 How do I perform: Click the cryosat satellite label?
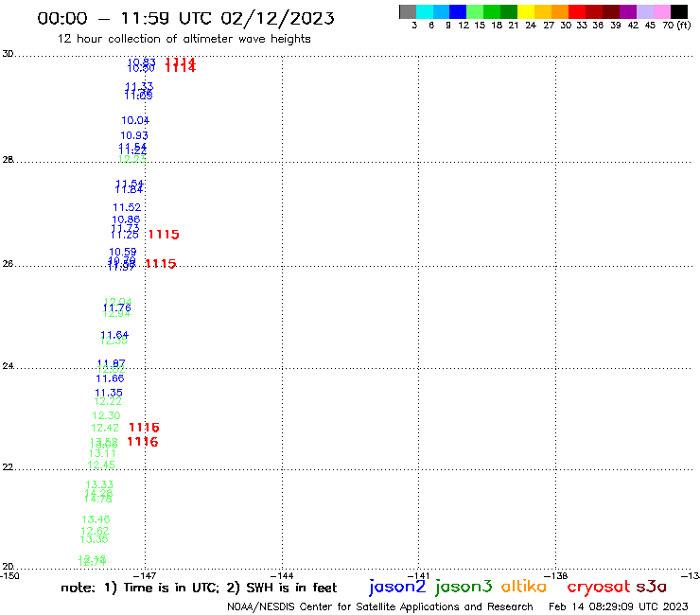tap(598, 587)
